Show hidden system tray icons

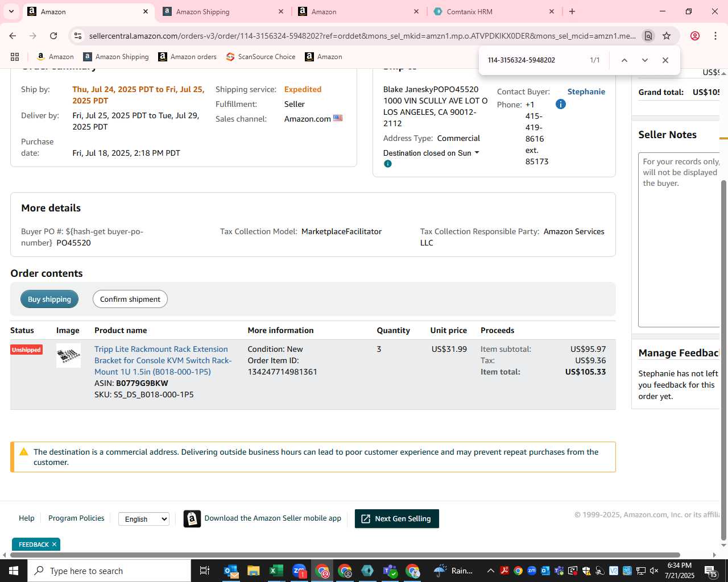tap(490, 571)
